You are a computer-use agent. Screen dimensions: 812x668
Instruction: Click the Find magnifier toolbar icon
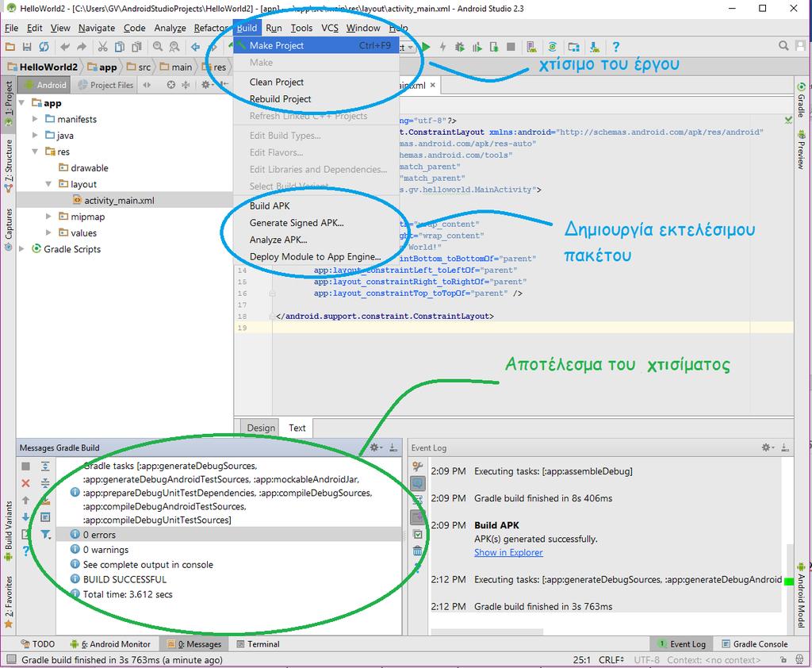coord(158,47)
